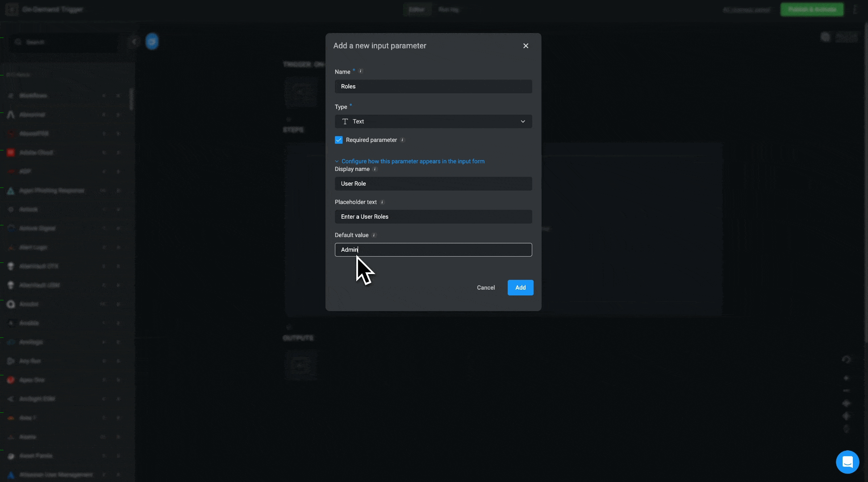Click the Adobe Cloud icon in sidebar

pos(11,153)
